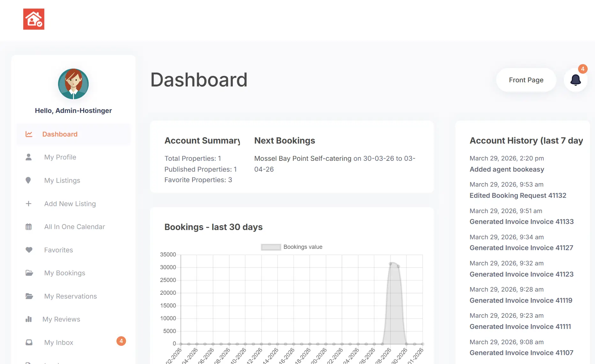Click the plus icon for Add New Listing
Viewport: 595px width, 364px height.
(x=28, y=204)
